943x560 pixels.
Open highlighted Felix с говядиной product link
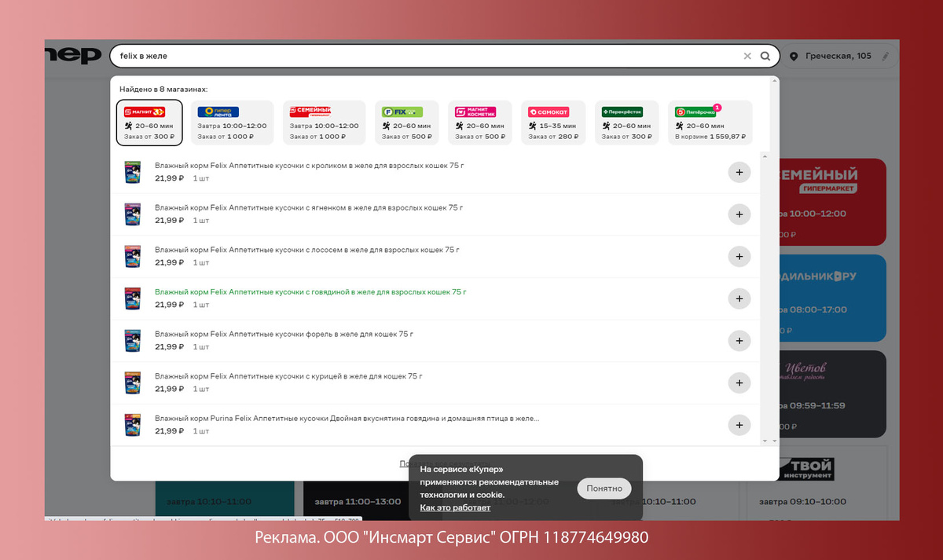point(310,292)
